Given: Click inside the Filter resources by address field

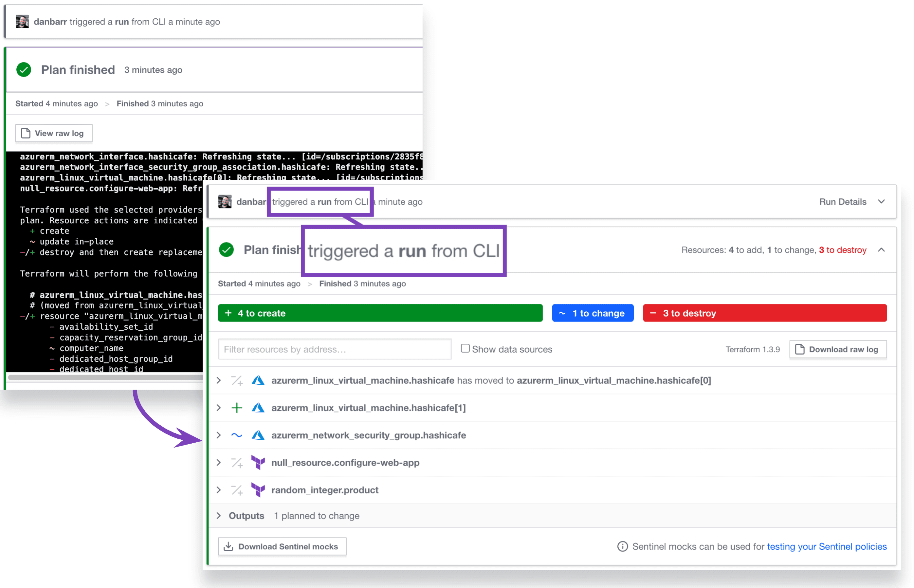Looking at the screenshot, I should point(334,349).
